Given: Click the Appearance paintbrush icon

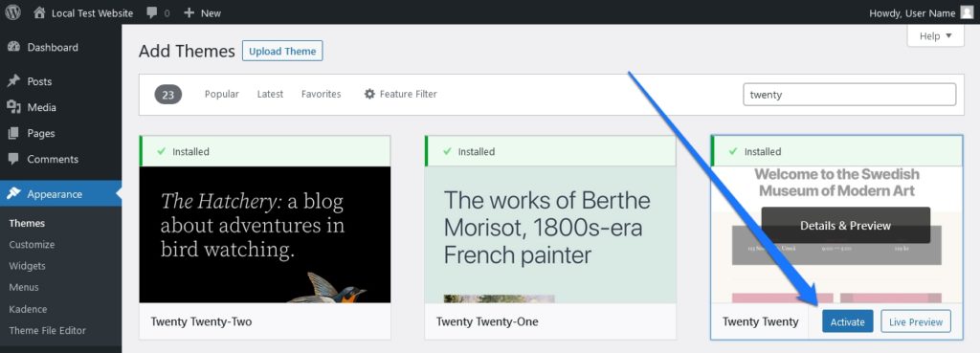Looking at the screenshot, I should (13, 193).
